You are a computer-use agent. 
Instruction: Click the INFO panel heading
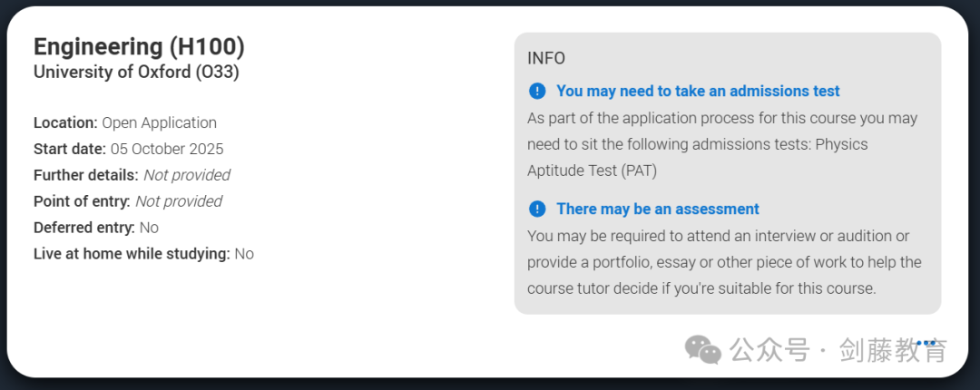tap(546, 58)
